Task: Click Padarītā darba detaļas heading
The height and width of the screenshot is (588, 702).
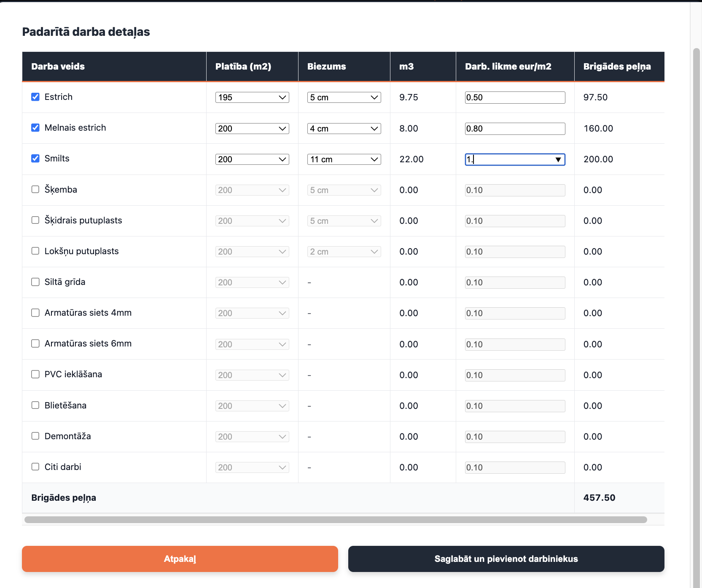Action: point(86,32)
